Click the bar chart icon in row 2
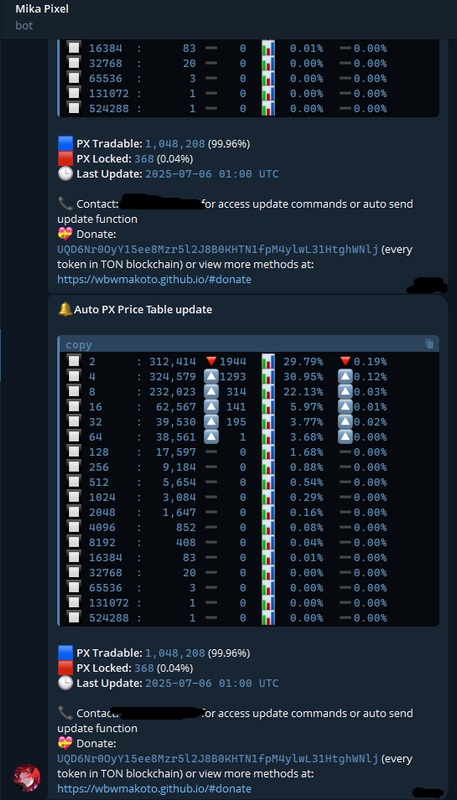The image size is (457, 800). (268, 361)
